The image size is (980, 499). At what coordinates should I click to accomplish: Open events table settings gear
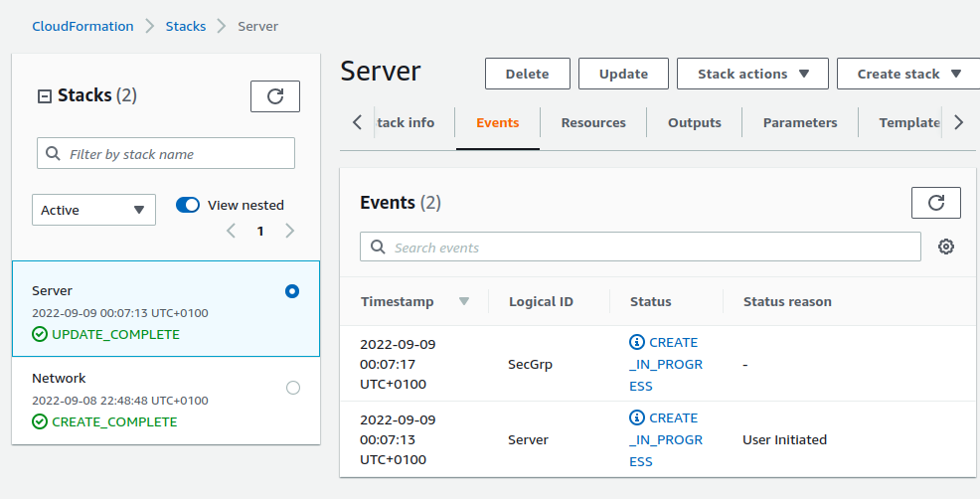pos(946,247)
